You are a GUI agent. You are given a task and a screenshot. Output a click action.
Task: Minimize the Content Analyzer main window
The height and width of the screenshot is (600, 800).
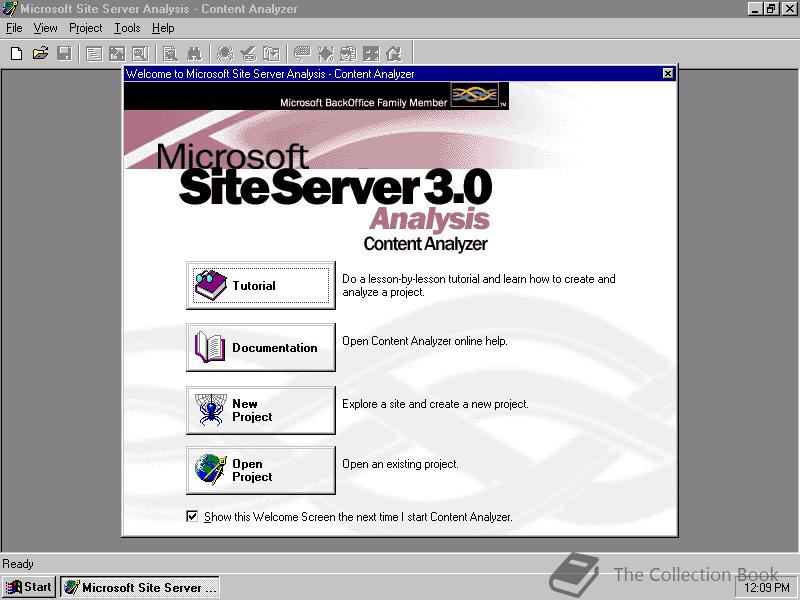[x=756, y=9]
